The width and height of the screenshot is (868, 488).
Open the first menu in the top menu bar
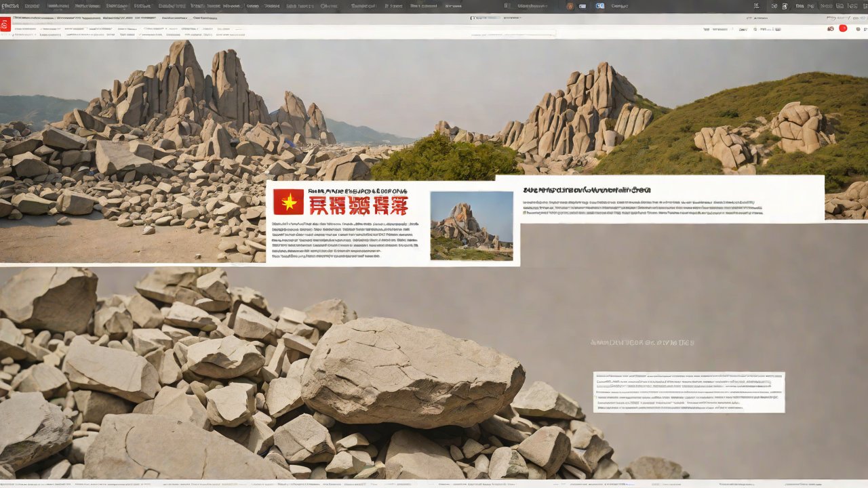pyautogui.click(x=9, y=6)
